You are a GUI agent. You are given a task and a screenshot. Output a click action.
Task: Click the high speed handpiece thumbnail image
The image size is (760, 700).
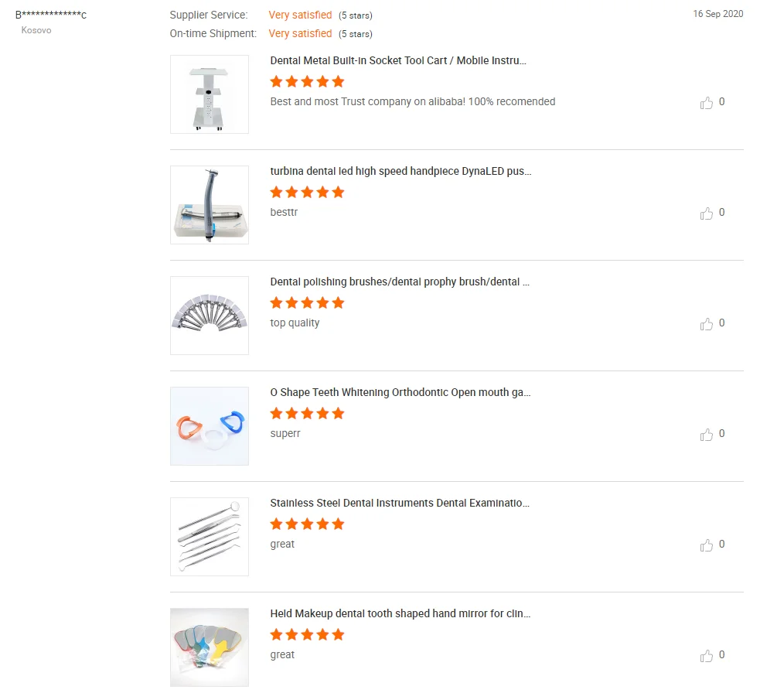210,205
